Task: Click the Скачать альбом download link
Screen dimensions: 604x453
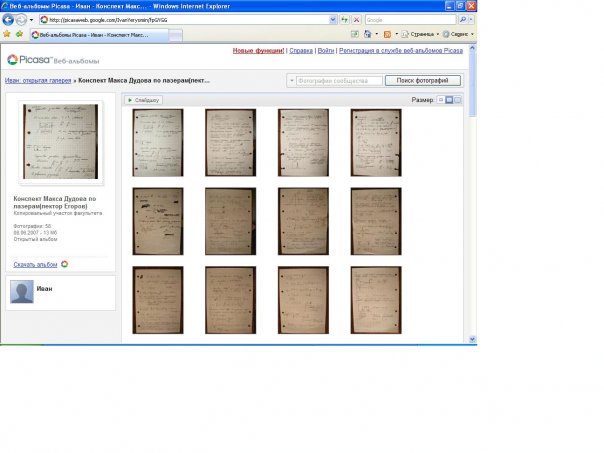Action: pyautogui.click(x=36, y=264)
